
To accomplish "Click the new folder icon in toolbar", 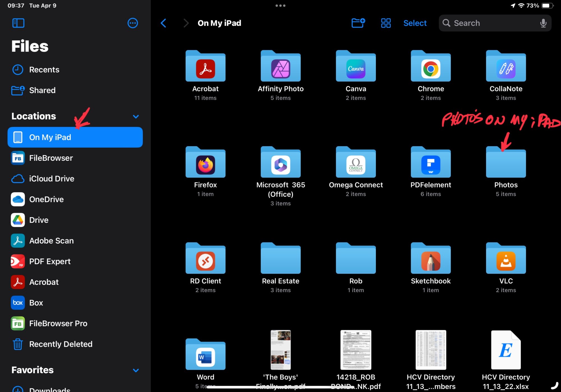I will pos(358,23).
